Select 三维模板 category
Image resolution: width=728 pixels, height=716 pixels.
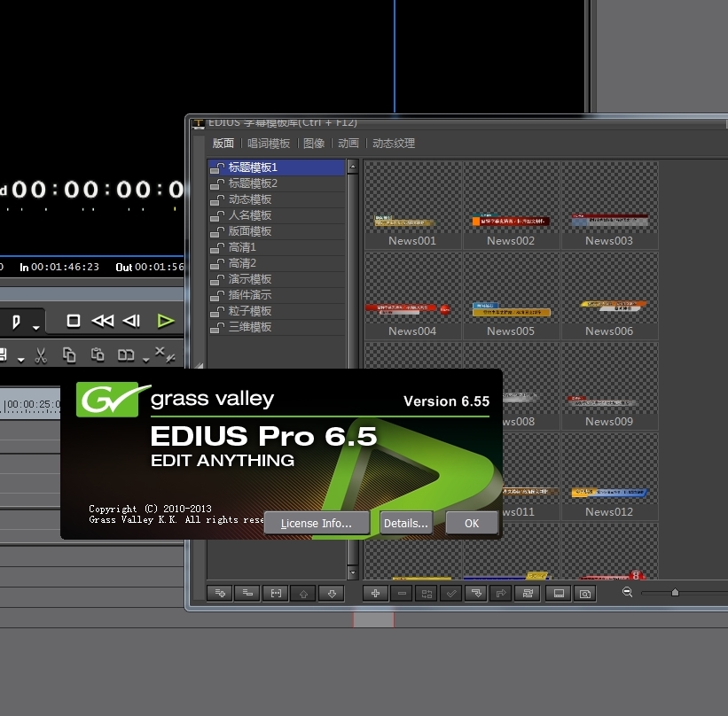coord(277,327)
